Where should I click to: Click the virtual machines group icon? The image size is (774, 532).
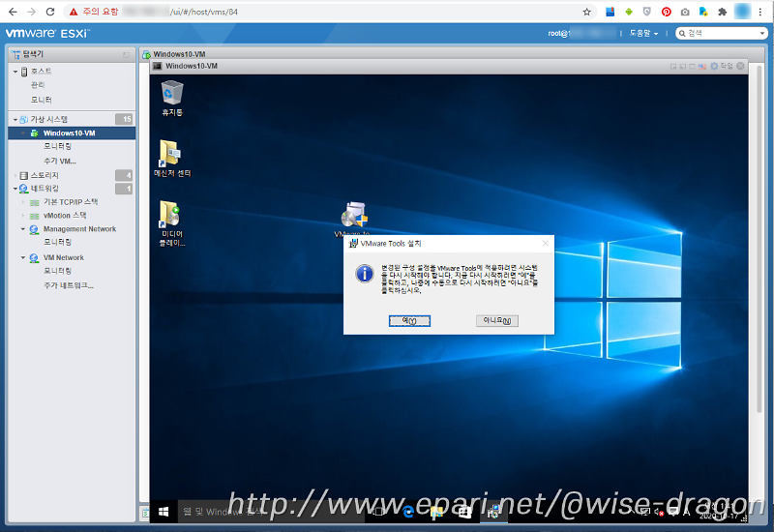click(x=23, y=119)
